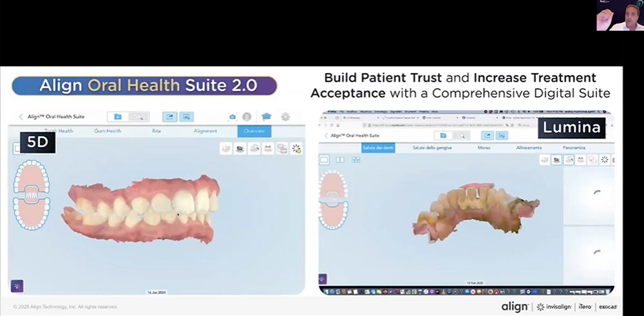This screenshot has height=316, width=644.
Task: Open folder view in Lumina header
Action: click(x=443, y=135)
